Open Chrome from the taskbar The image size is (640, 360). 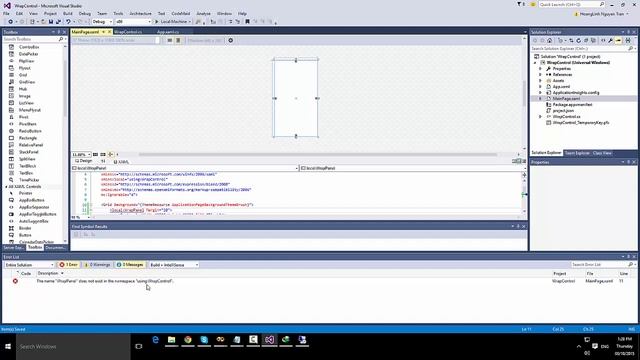coord(188,340)
